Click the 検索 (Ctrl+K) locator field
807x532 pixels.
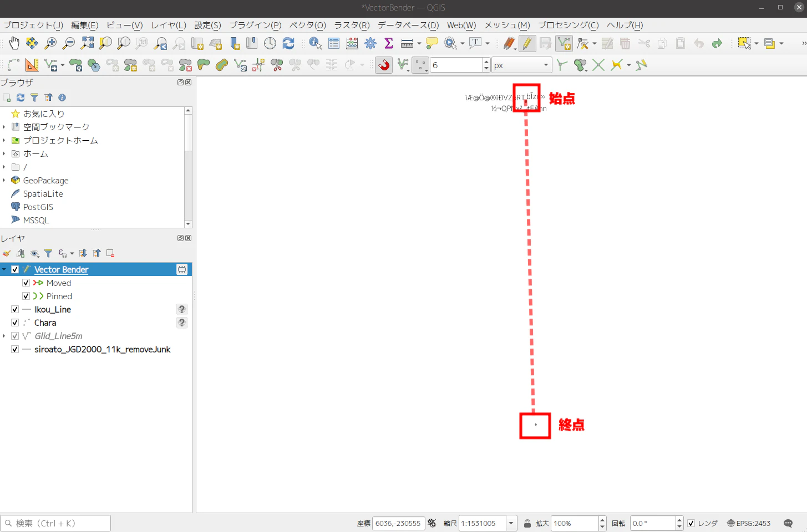55,523
